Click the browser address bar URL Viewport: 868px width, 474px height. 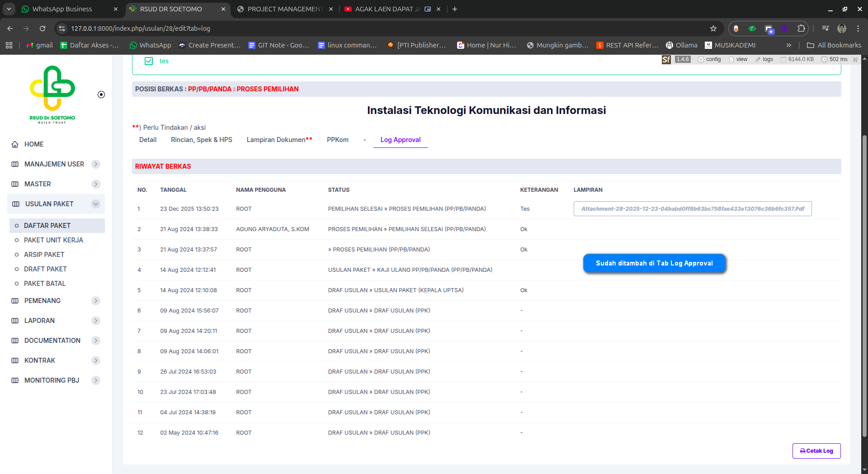140,28
